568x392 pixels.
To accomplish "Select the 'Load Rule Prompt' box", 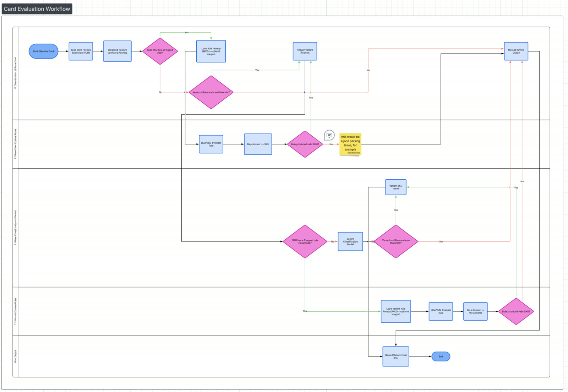I will (x=211, y=51).
